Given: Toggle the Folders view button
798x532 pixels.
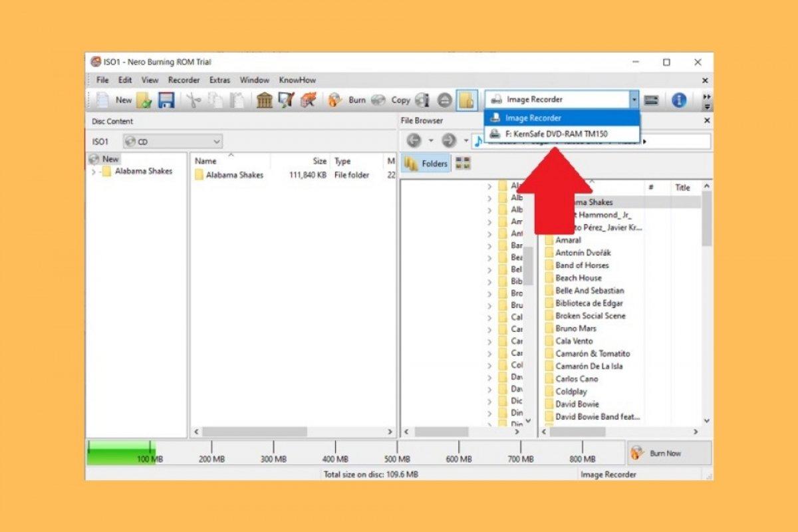Looking at the screenshot, I should pos(426,164).
